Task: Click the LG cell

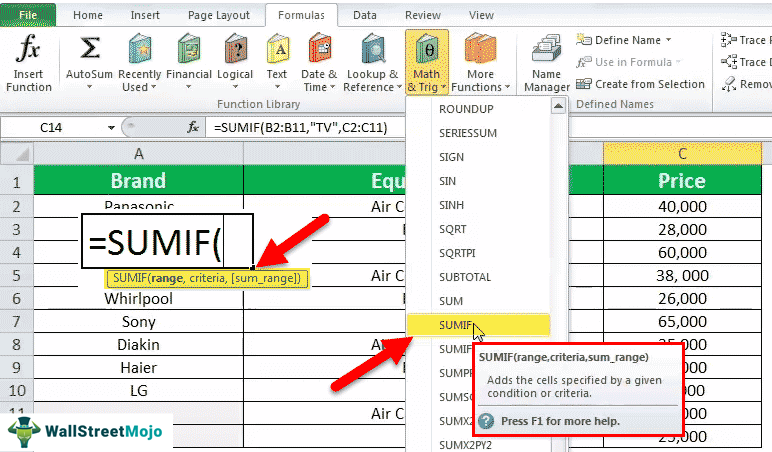Action: coord(138,390)
